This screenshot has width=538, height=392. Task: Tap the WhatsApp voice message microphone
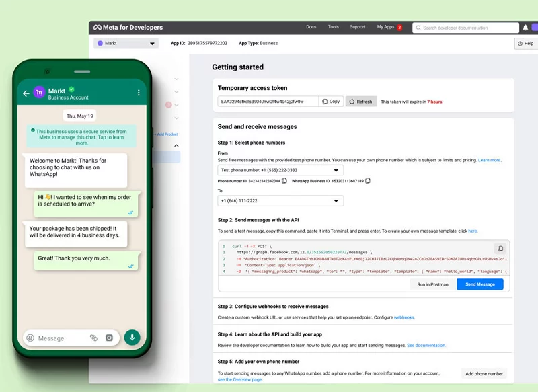[x=132, y=337]
